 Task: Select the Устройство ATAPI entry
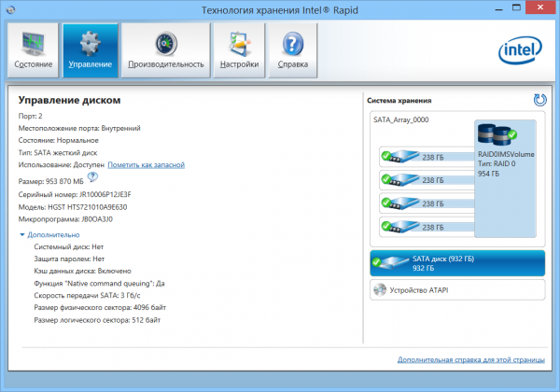point(457,290)
